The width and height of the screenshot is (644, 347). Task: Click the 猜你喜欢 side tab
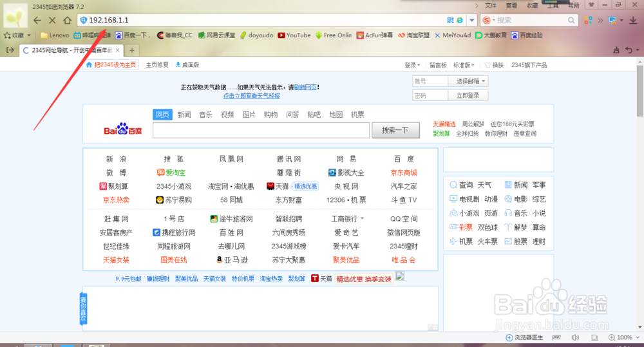click(x=83, y=308)
